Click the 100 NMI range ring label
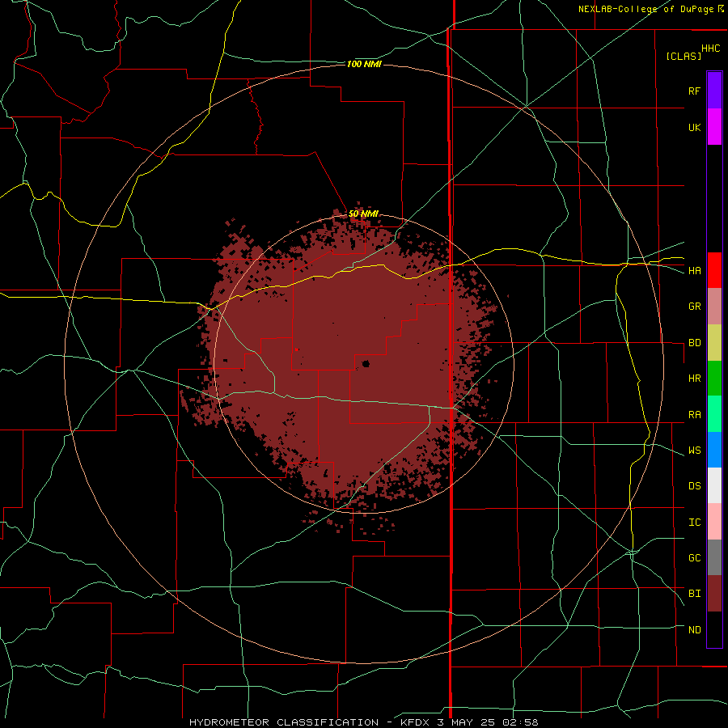The image size is (728, 728). (364, 64)
